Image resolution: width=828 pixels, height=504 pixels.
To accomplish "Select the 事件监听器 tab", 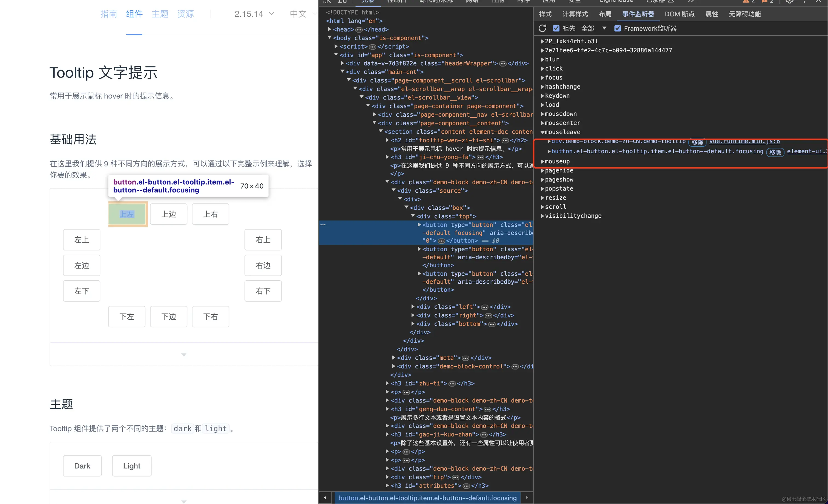I will (x=638, y=14).
